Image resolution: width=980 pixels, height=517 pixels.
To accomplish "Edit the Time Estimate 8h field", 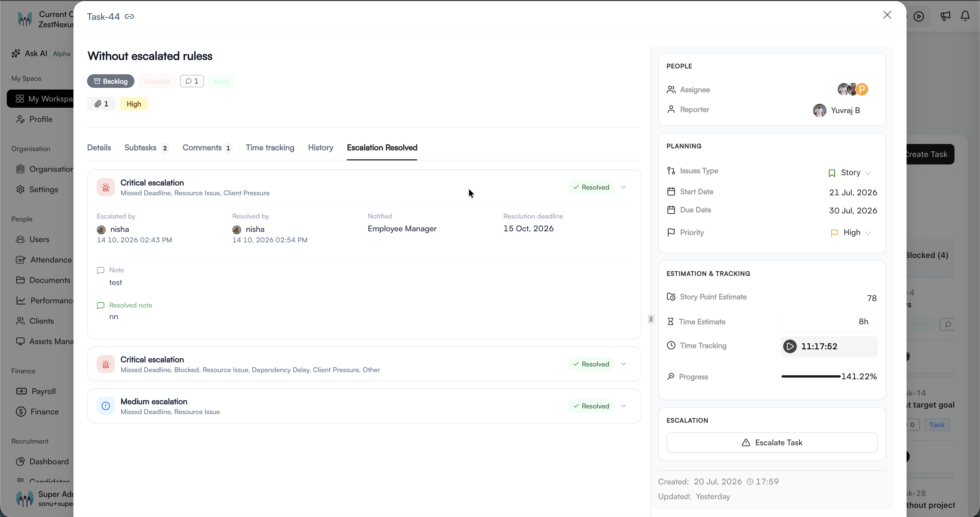I will click(x=829, y=322).
